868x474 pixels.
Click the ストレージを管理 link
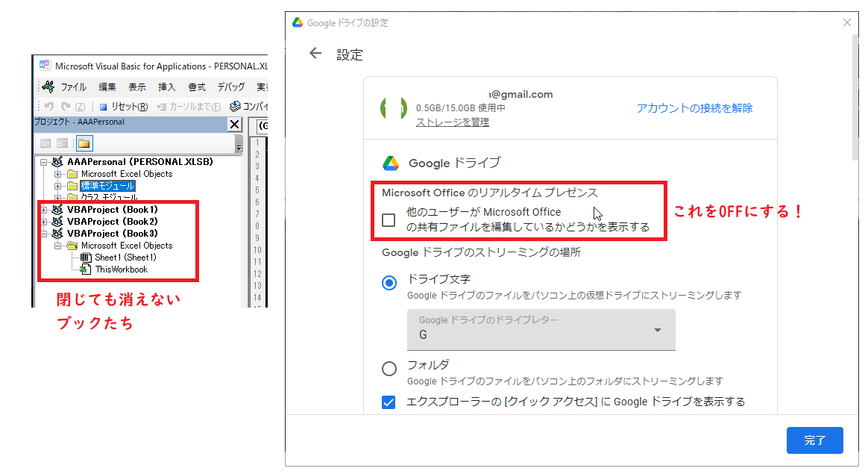point(452,122)
